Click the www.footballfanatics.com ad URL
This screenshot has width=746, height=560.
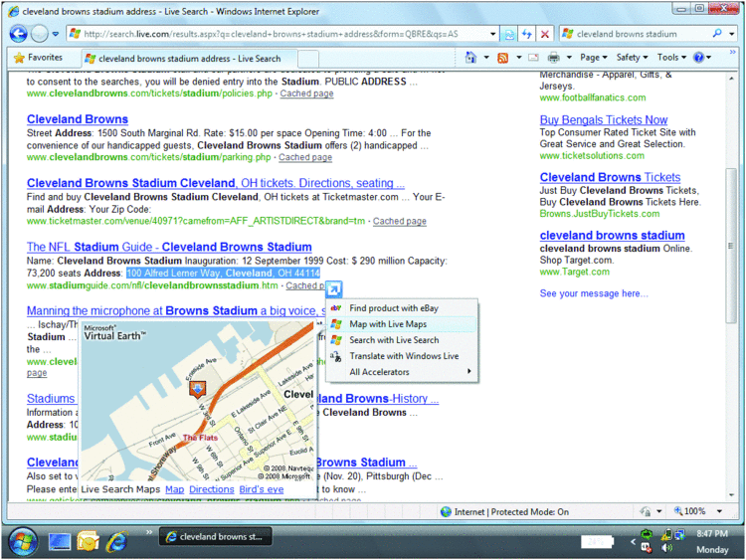coord(593,97)
